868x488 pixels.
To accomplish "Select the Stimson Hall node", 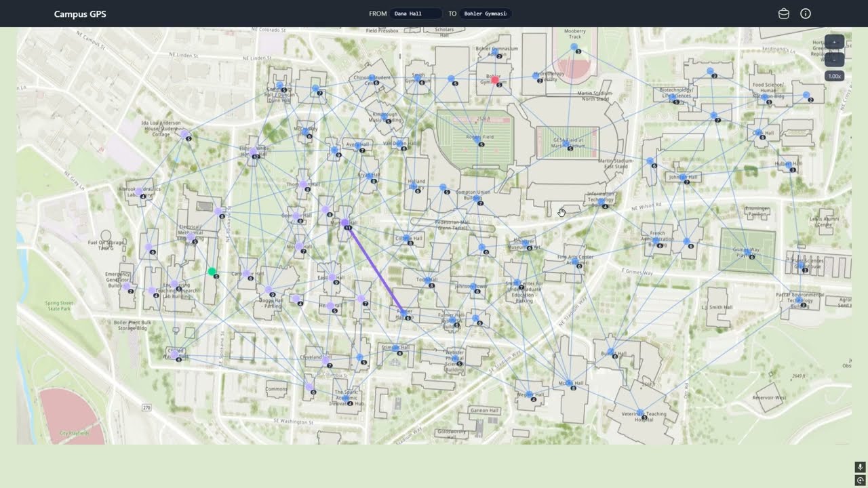I will tap(396, 348).
